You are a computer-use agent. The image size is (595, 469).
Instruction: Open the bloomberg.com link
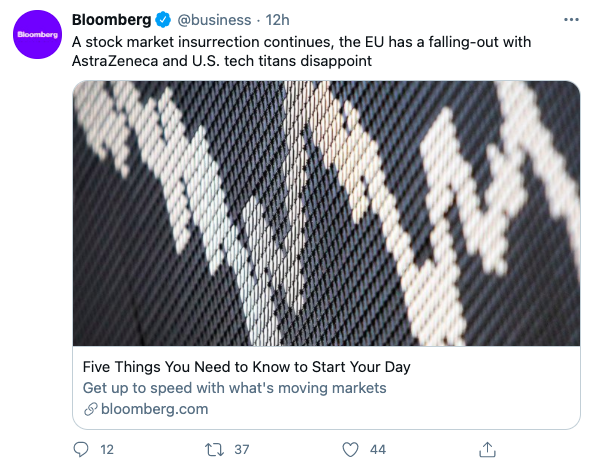pos(154,409)
